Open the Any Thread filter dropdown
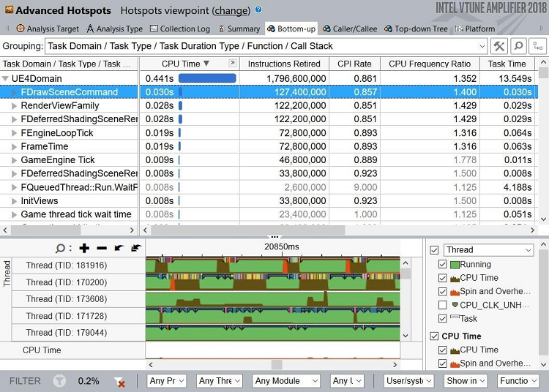This screenshot has width=549, height=392. 219,381
